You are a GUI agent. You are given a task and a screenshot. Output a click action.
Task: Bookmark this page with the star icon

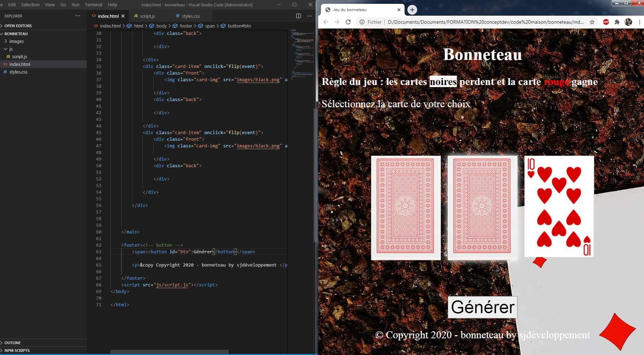pyautogui.click(x=592, y=22)
